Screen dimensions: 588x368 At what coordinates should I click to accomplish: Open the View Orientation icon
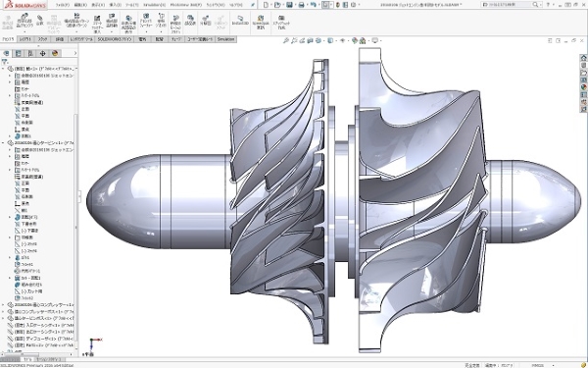318,40
